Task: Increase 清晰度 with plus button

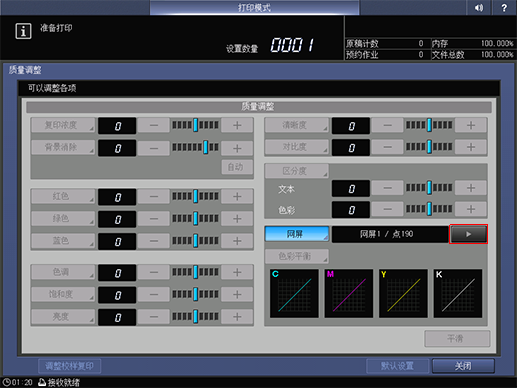Action: (471, 126)
